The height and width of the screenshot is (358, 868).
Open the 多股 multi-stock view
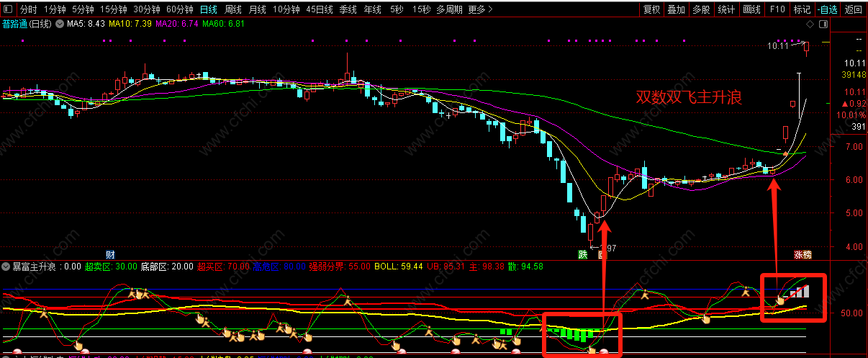(x=701, y=10)
